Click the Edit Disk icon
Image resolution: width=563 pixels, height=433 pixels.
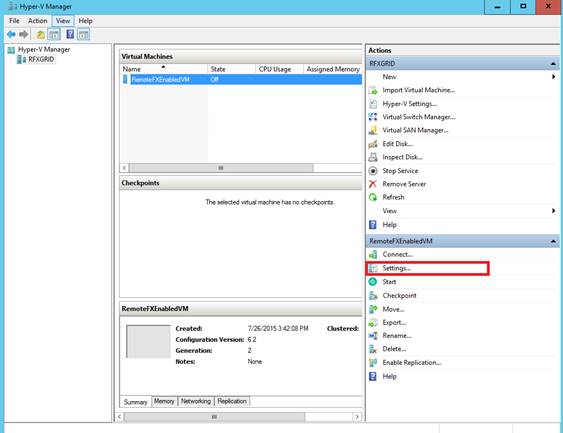click(373, 144)
